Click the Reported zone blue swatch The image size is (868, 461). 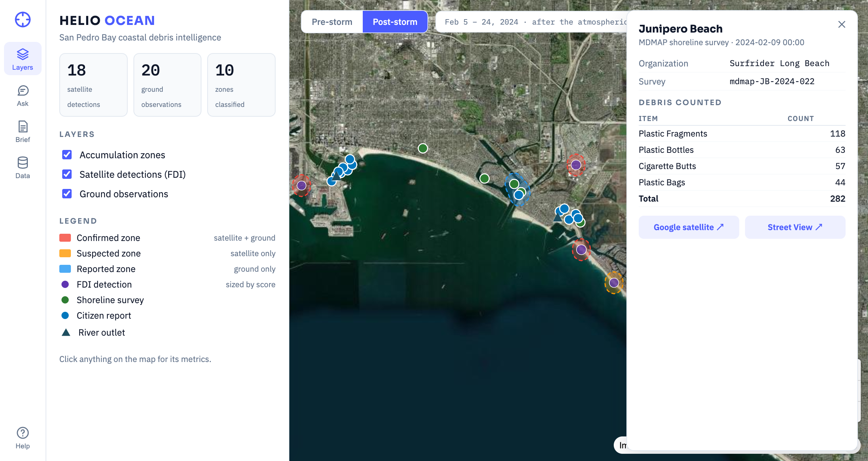[x=65, y=269]
